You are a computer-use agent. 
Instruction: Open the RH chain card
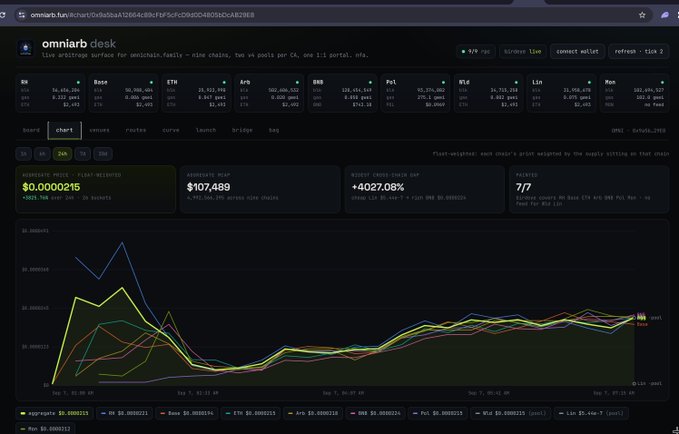[51, 93]
